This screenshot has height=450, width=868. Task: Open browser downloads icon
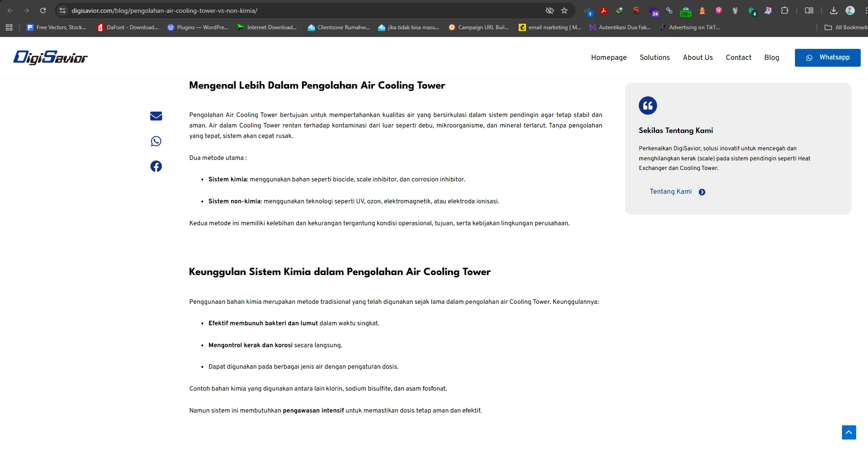(x=833, y=11)
